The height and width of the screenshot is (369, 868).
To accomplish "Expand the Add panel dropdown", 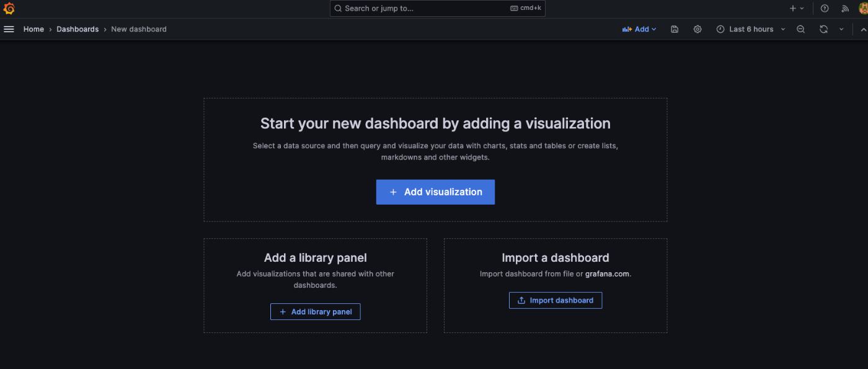I will point(639,29).
